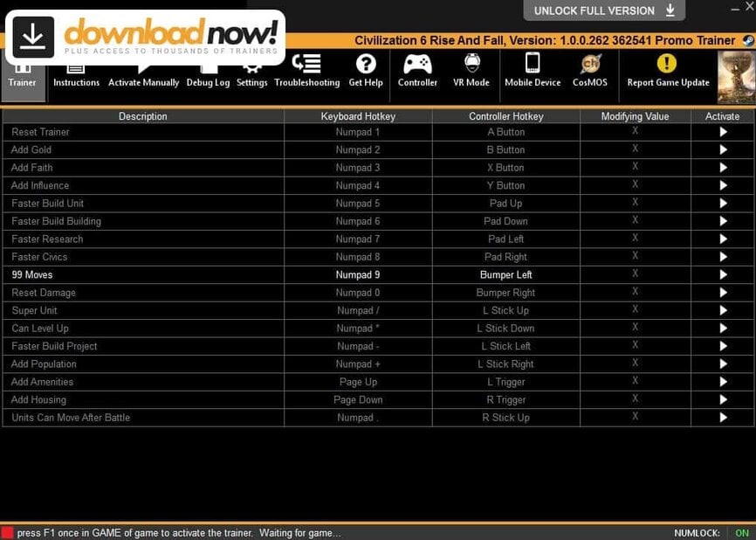This screenshot has width=756, height=540.
Task: Activate the 99 Moves cheat arrow
Action: pos(723,274)
